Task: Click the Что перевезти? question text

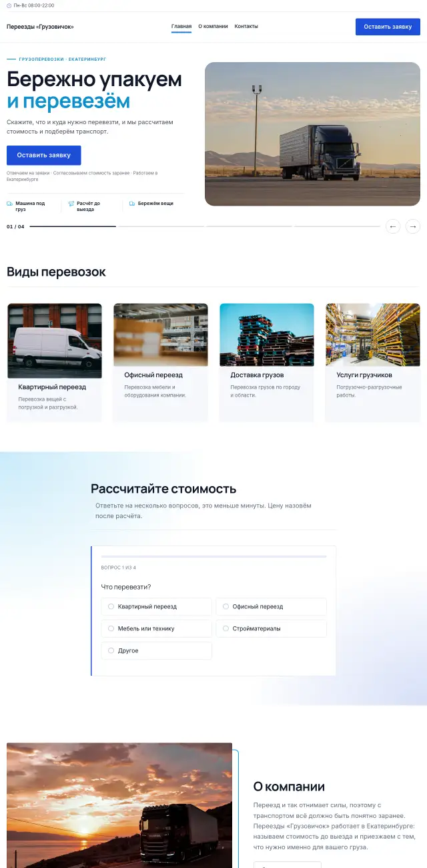Action: pos(126,587)
